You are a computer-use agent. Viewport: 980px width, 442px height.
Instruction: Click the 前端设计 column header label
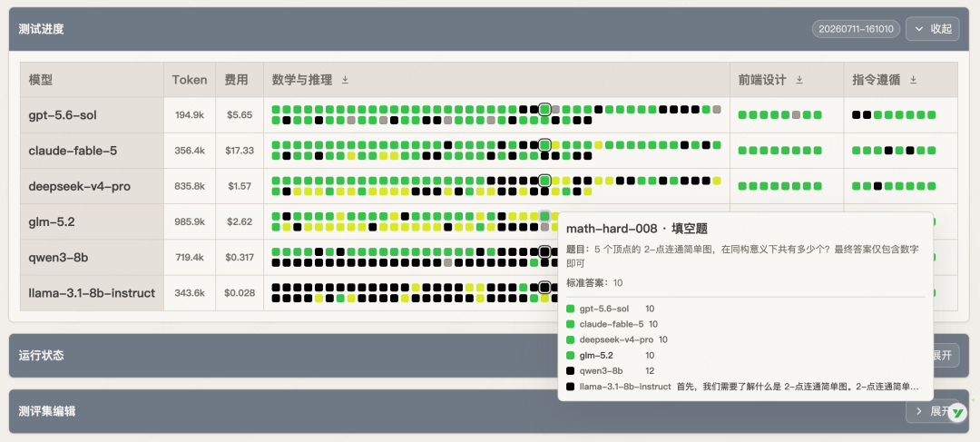[x=762, y=80]
